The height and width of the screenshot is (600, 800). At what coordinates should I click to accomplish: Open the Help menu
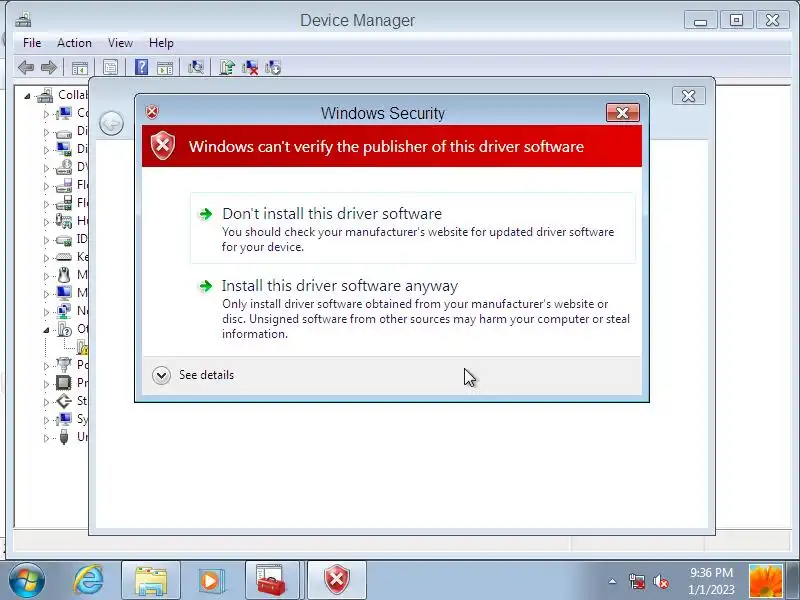pos(161,43)
